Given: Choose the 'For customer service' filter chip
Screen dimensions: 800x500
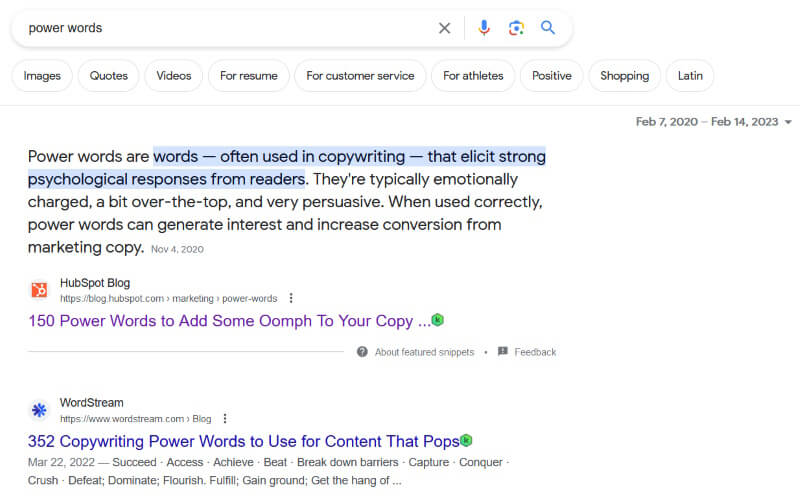Looking at the screenshot, I should [x=360, y=76].
